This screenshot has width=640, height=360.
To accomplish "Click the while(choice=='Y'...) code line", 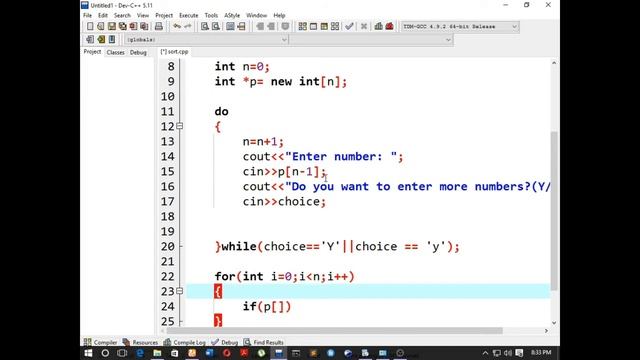I will [337, 247].
